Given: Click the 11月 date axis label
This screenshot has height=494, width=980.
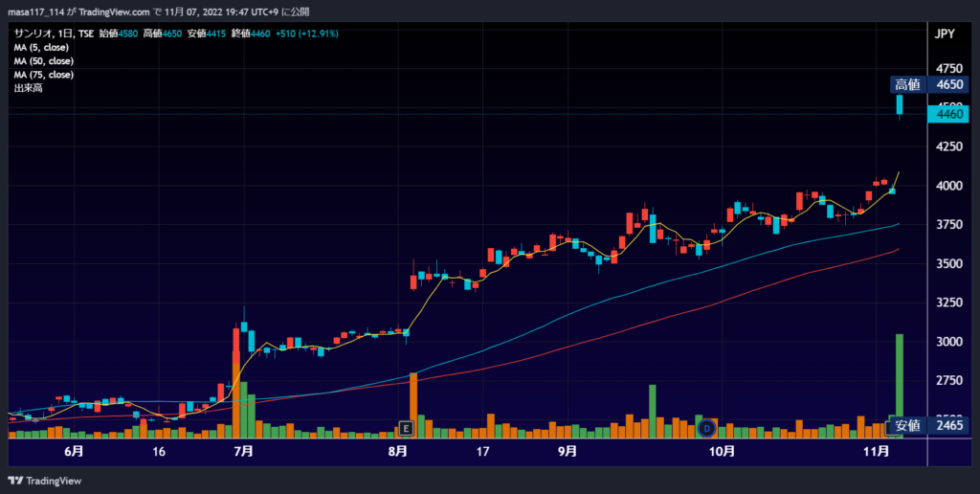Looking at the screenshot, I should coord(877,452).
